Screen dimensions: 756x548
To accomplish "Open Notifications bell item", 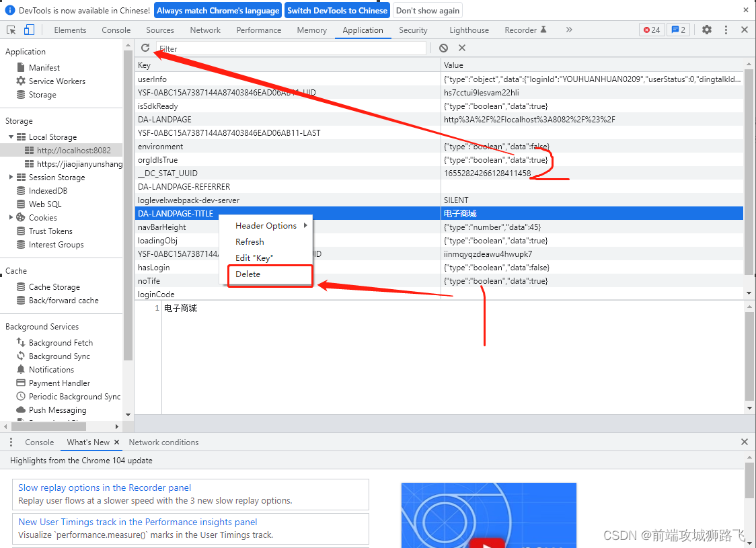I will pos(51,370).
